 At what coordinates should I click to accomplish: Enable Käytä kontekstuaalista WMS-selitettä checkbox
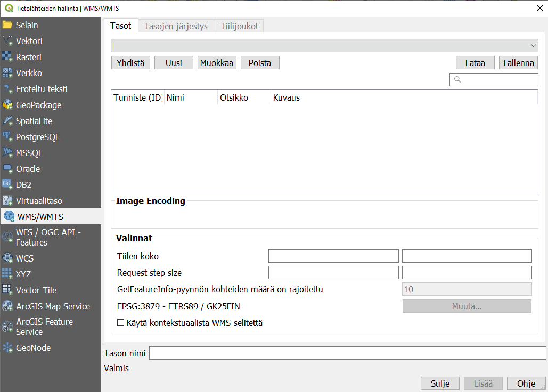pos(120,323)
